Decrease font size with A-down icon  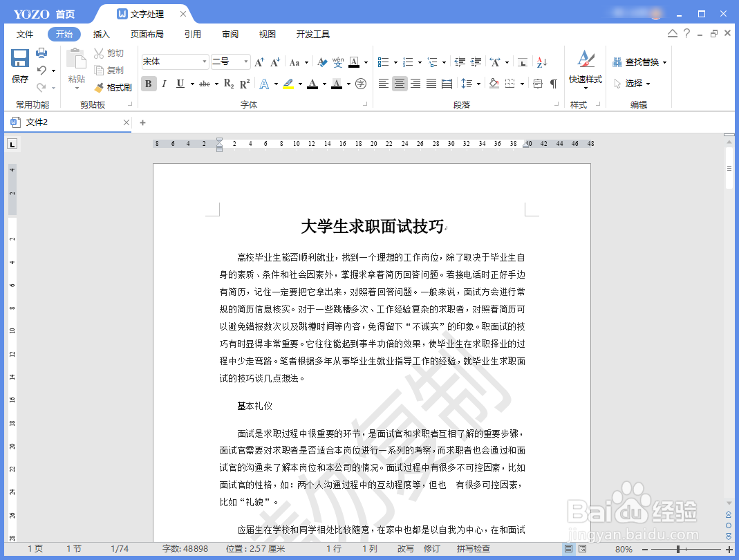tap(275, 62)
